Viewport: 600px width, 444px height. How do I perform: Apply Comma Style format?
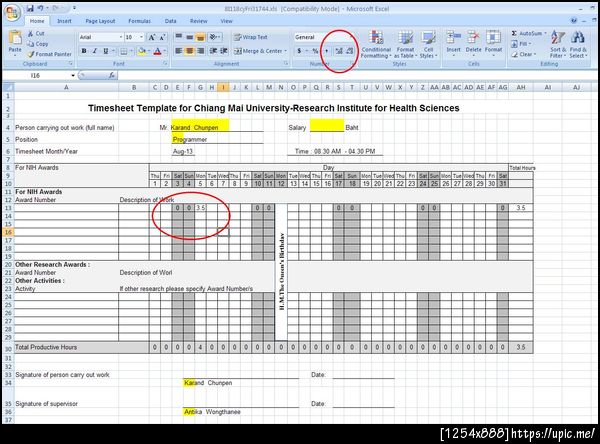[326, 51]
